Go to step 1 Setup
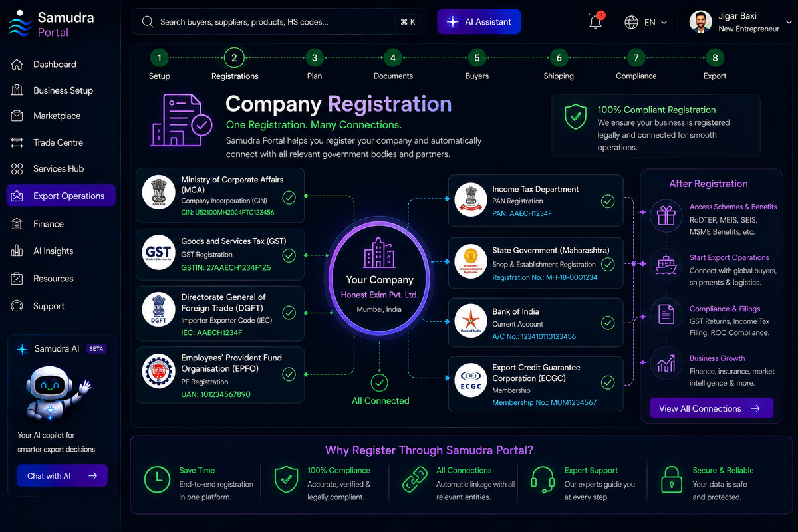The image size is (798, 532). pyautogui.click(x=159, y=58)
